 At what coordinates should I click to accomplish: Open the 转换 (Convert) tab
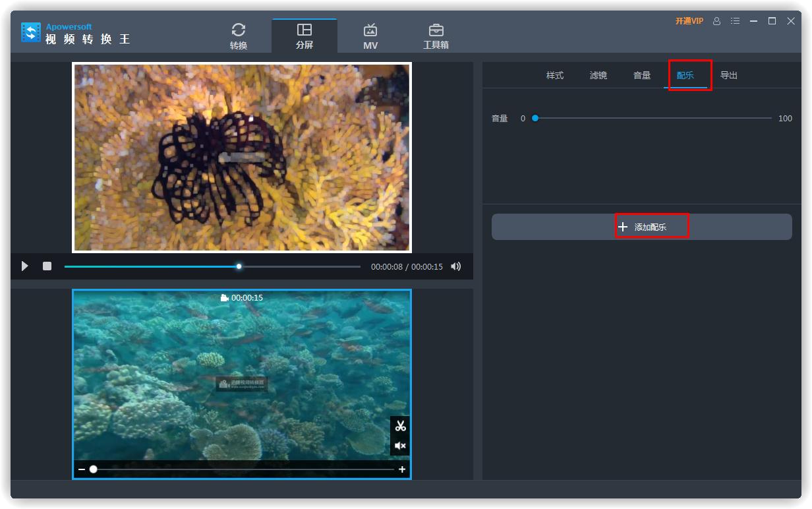239,36
